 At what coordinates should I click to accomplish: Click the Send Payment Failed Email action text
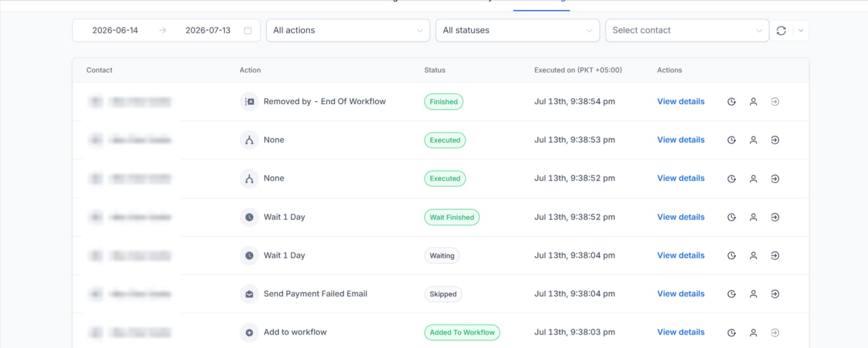[x=315, y=294]
